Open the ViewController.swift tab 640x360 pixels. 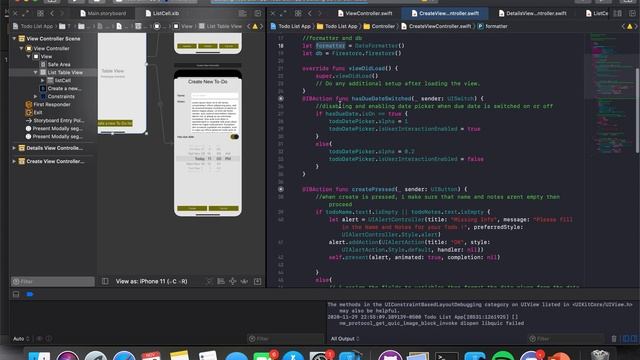pyautogui.click(x=365, y=13)
